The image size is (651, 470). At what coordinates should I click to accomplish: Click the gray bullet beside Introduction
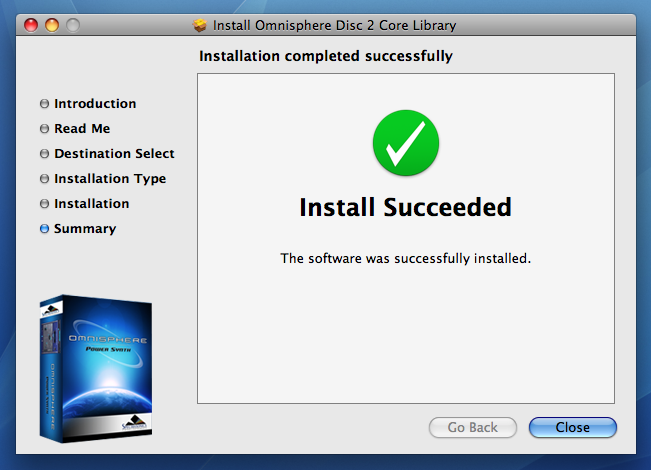(x=44, y=104)
